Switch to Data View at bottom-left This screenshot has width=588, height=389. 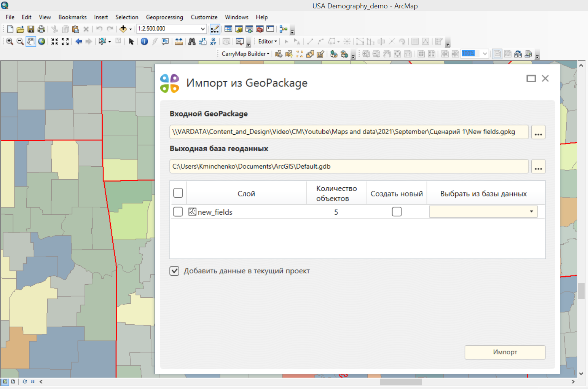coord(5,381)
